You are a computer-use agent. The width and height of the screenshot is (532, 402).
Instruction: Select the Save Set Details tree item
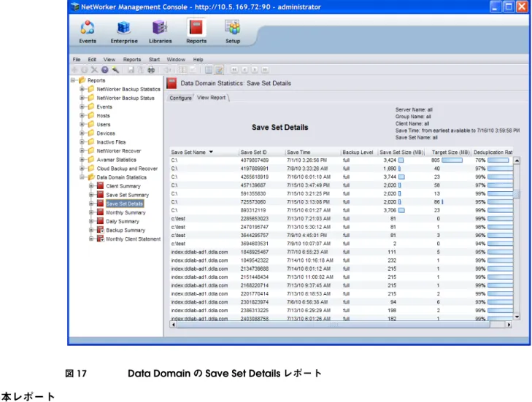click(x=125, y=204)
